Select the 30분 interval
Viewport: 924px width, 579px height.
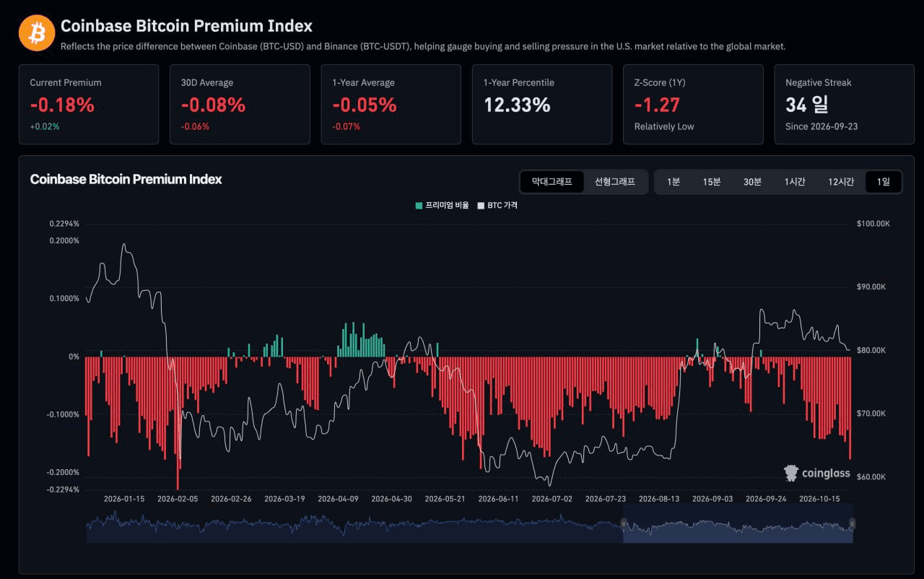pos(752,182)
